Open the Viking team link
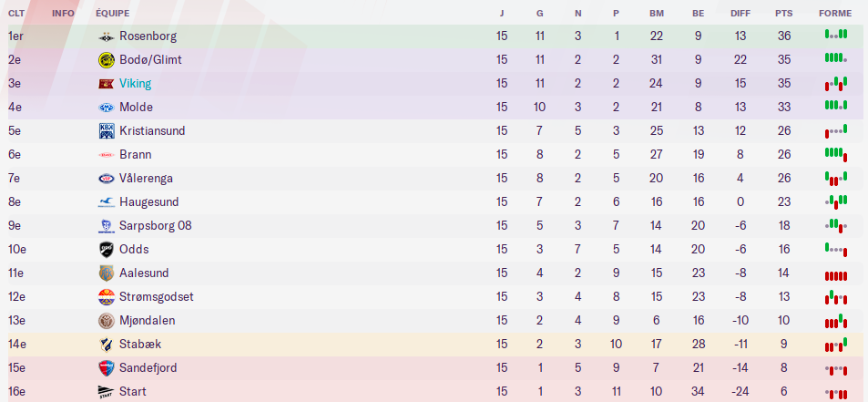Image resolution: width=868 pixels, height=402 pixels. [135, 84]
